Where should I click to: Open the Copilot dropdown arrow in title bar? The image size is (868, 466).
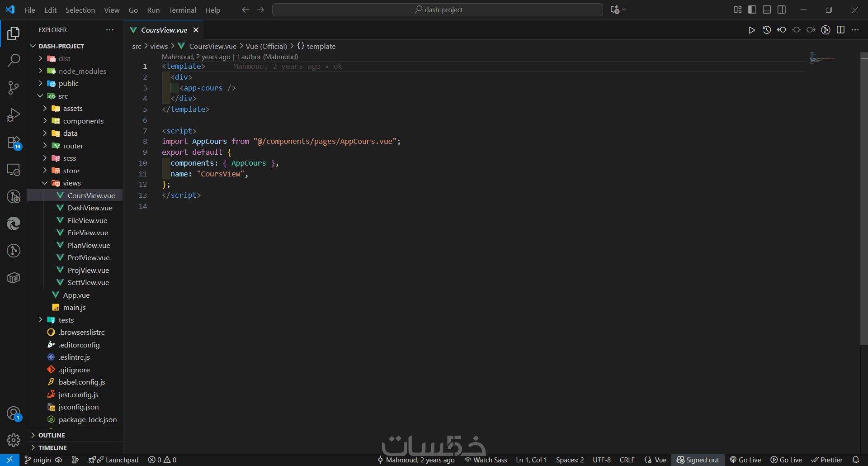[624, 10]
